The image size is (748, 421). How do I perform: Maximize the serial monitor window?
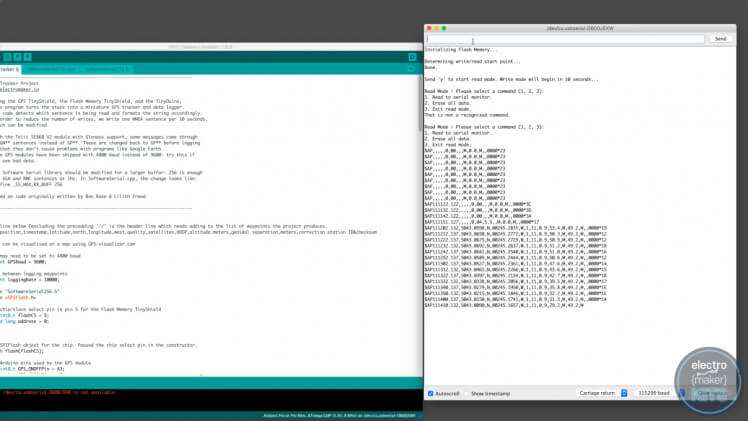[x=445, y=28]
